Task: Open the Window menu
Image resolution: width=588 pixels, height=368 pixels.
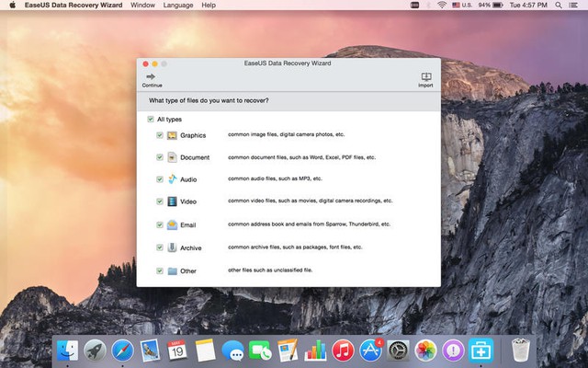Action: (142, 6)
